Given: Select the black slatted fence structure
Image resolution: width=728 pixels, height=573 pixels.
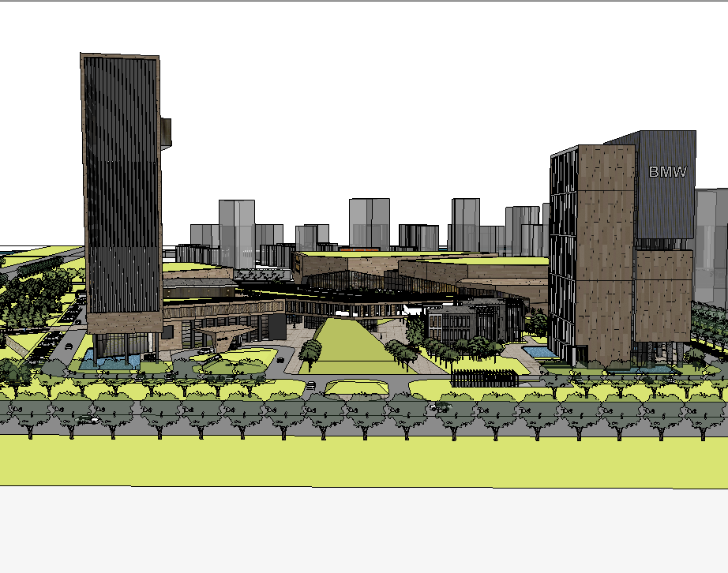Looking at the screenshot, I should coord(485,378).
